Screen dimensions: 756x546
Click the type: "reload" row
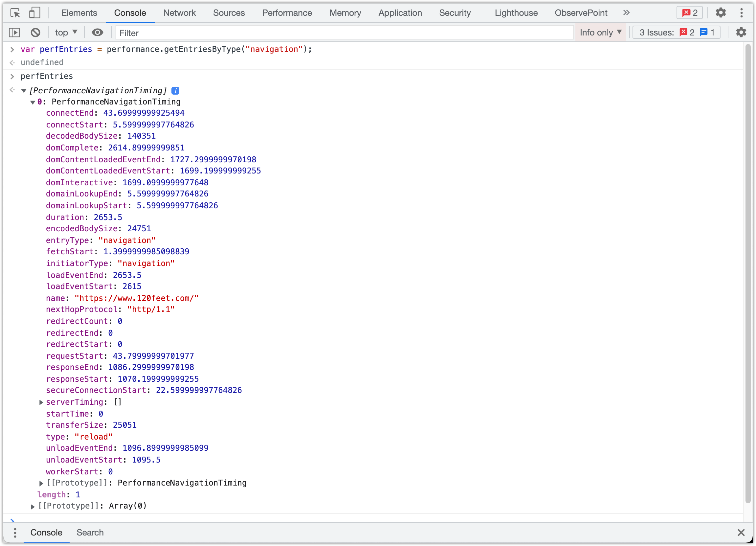pos(79,437)
